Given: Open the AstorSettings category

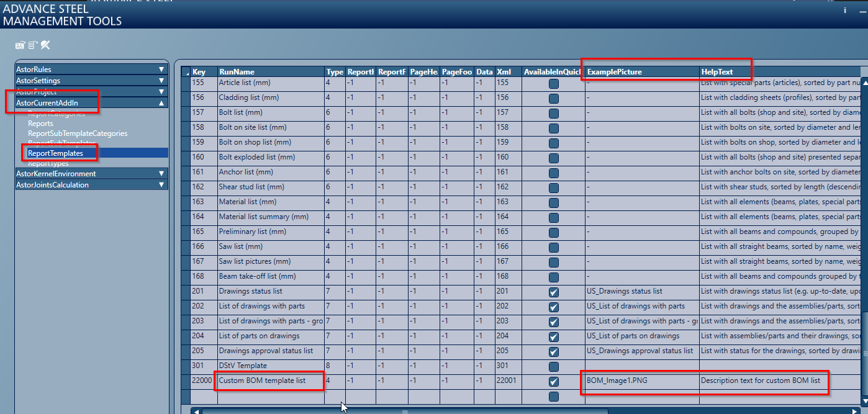Looking at the screenshot, I should [x=91, y=79].
